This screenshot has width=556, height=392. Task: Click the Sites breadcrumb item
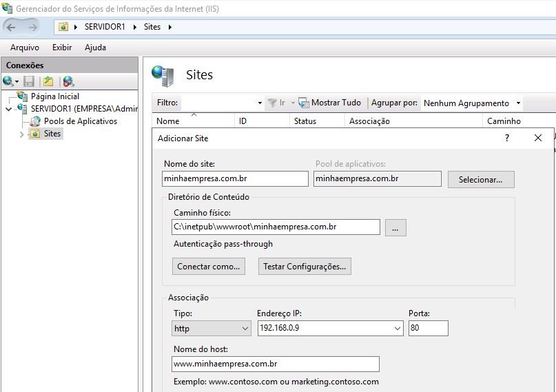coord(152,27)
